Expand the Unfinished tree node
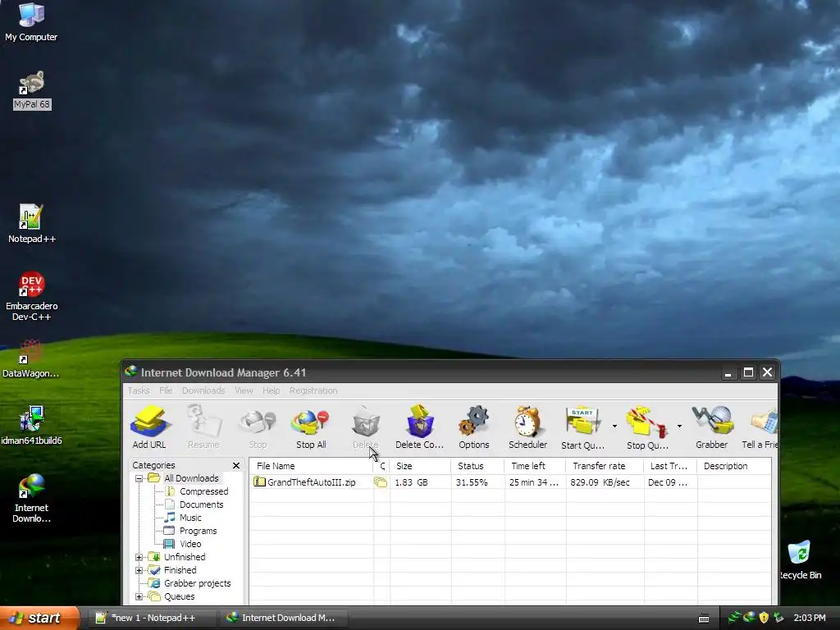 (139, 557)
